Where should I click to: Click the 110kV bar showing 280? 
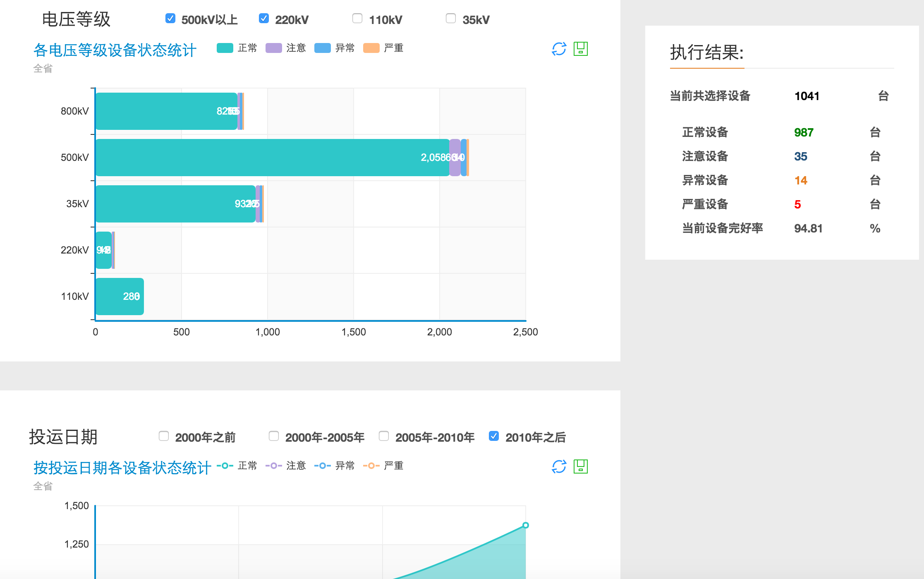[120, 297]
